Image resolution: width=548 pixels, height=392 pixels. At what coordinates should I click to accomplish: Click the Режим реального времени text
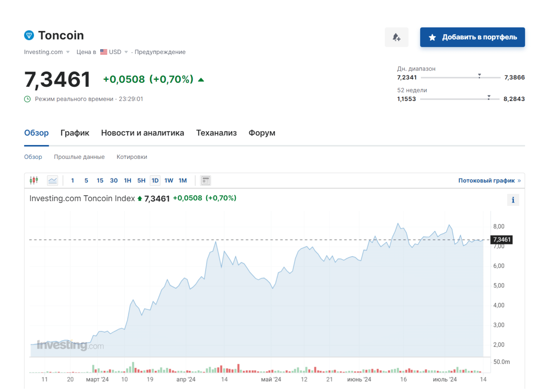click(74, 99)
